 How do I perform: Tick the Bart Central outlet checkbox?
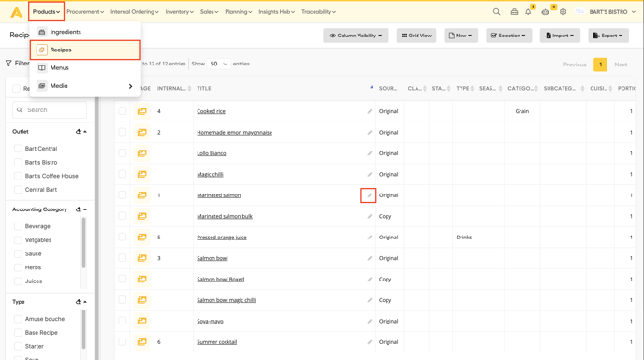point(18,148)
